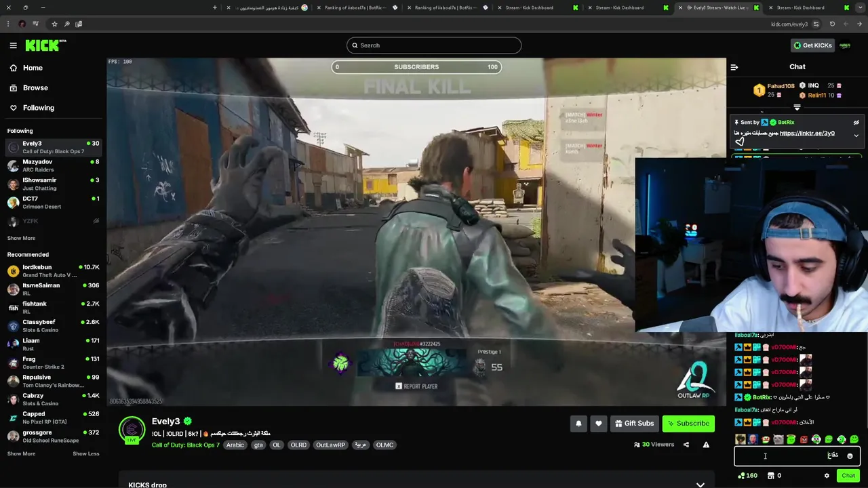
Task: Open the hamburger sidebar menu
Action: pyautogui.click(x=13, y=45)
